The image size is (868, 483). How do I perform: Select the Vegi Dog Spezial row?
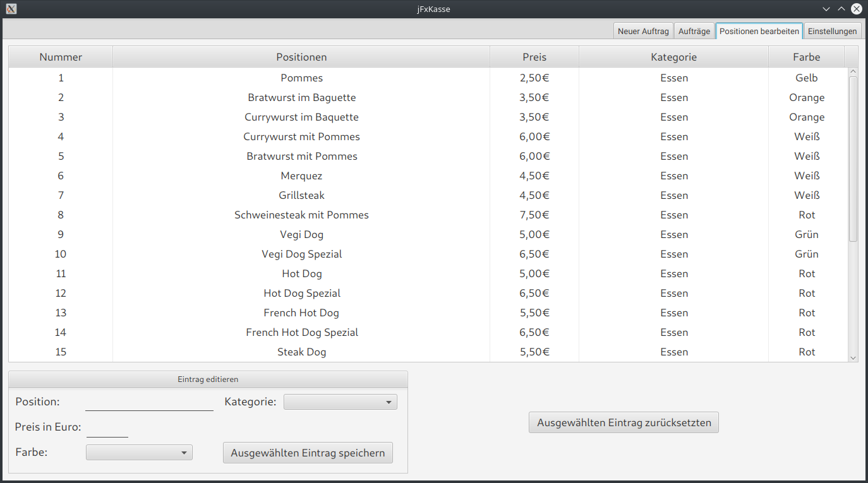click(301, 254)
